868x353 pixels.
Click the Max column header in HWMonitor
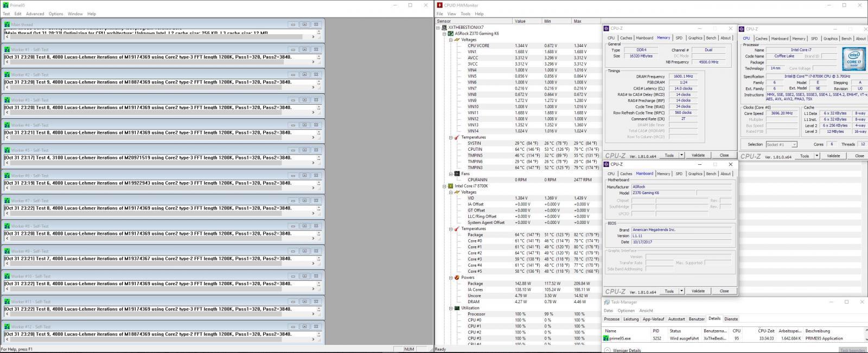[x=586, y=21]
